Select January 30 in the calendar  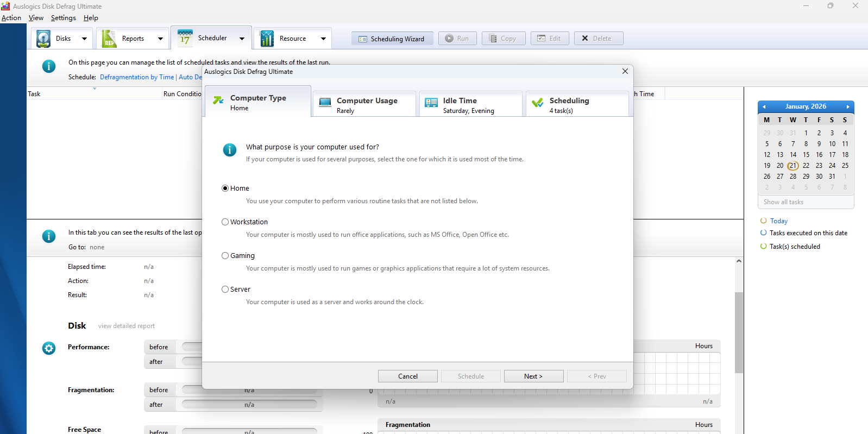[x=819, y=177]
